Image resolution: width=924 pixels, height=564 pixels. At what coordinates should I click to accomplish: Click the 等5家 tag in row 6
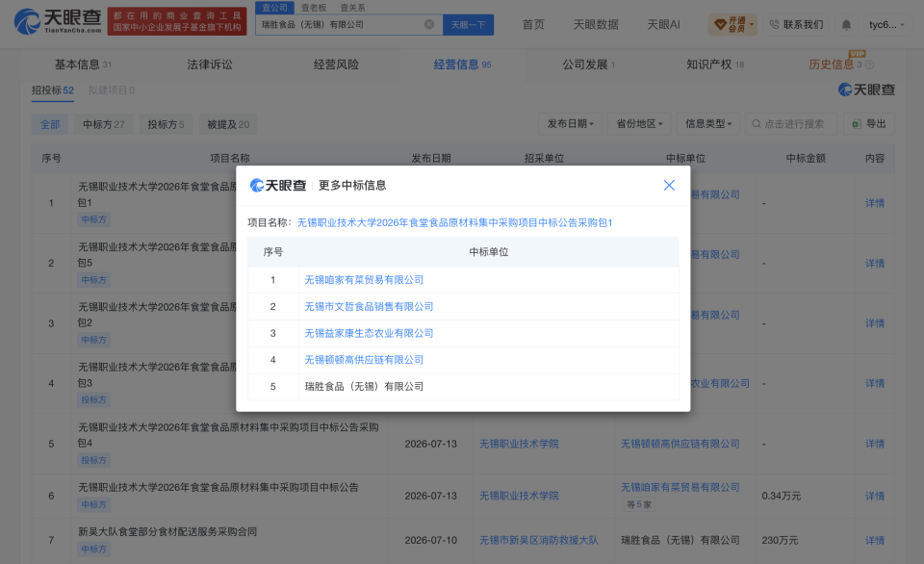pos(639,504)
